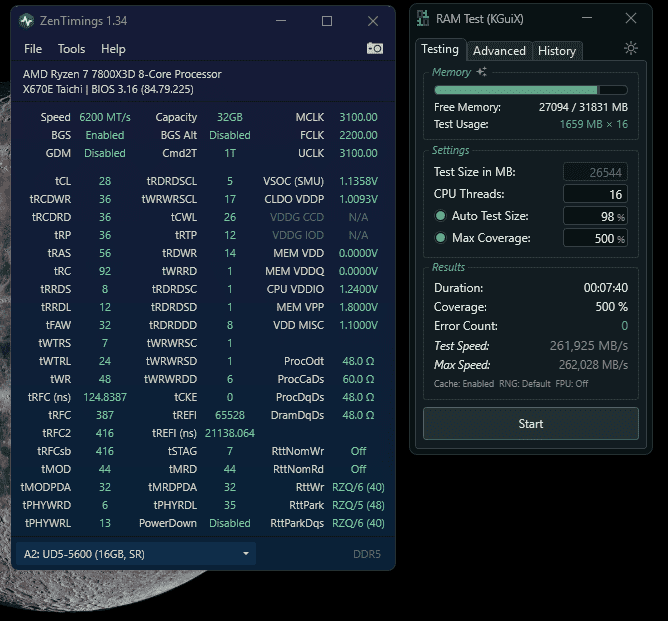Click the GDM Disabled value
Viewport: 668px width, 621px height.
point(105,153)
